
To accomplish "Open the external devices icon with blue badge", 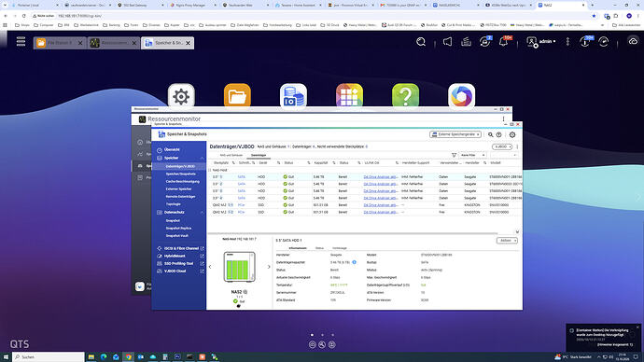I will [485, 41].
